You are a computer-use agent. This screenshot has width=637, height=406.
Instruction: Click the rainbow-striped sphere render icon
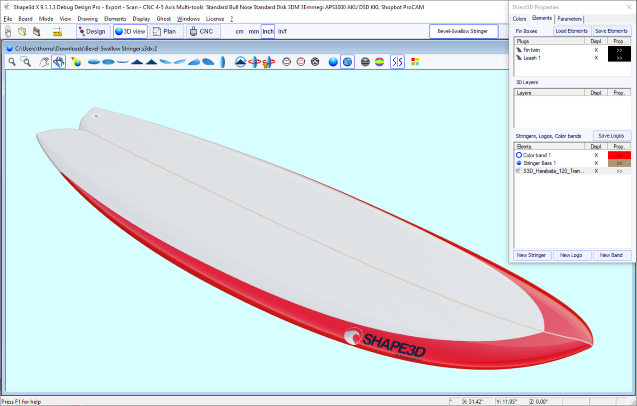[380, 62]
